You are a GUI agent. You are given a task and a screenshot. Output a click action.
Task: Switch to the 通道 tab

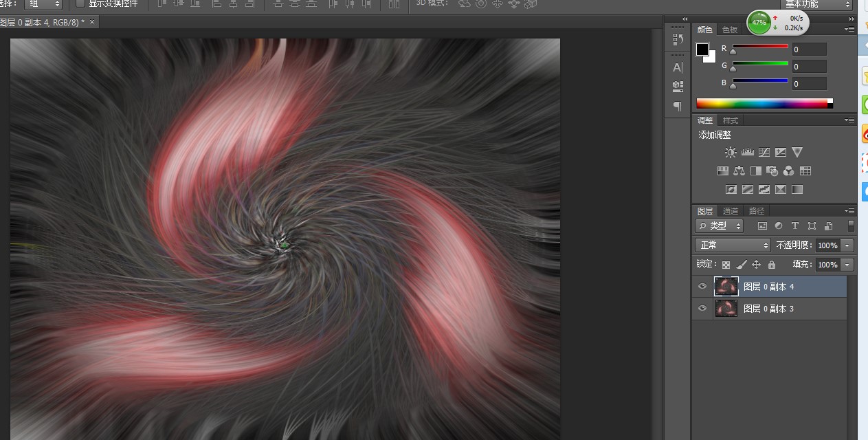[x=731, y=211]
